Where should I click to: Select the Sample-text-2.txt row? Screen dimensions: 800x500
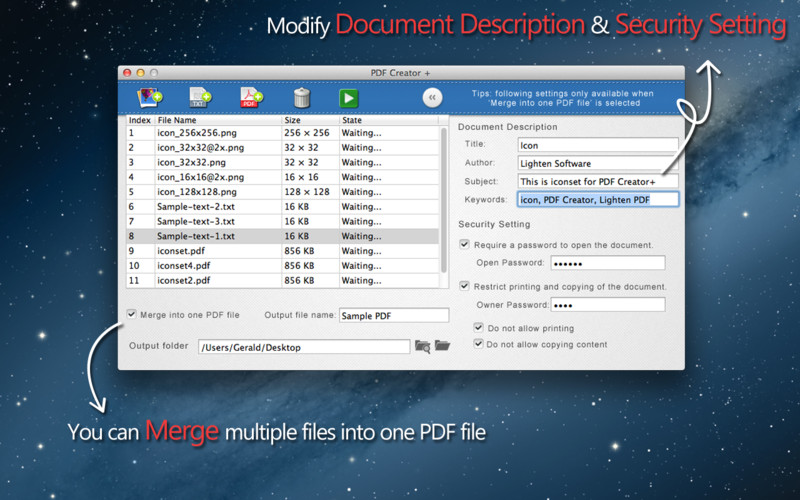tap(282, 207)
